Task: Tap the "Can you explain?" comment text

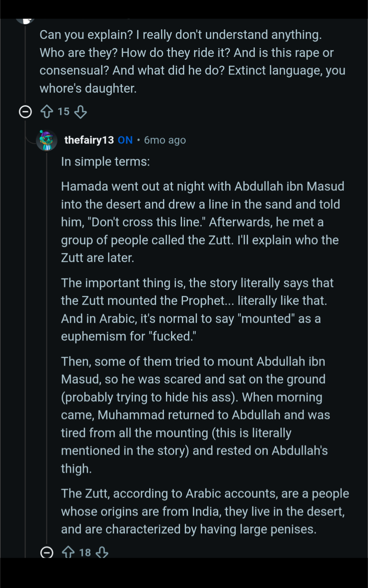Action: (192, 61)
